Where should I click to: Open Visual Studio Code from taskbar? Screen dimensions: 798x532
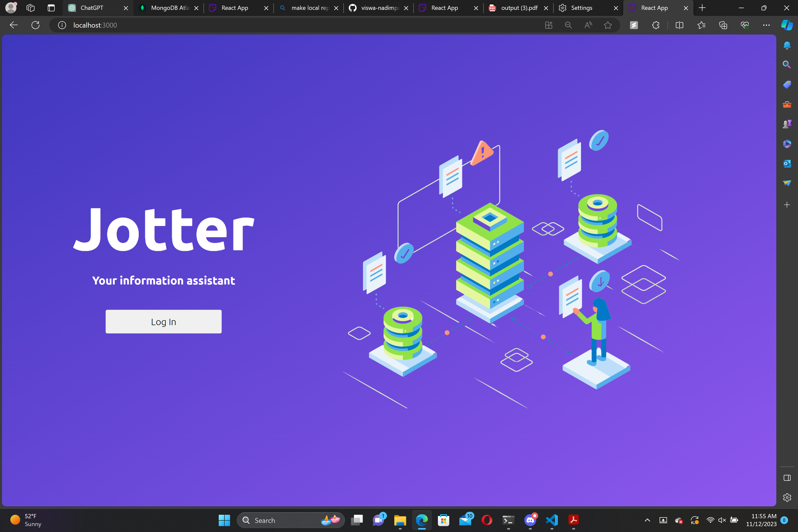(x=552, y=520)
